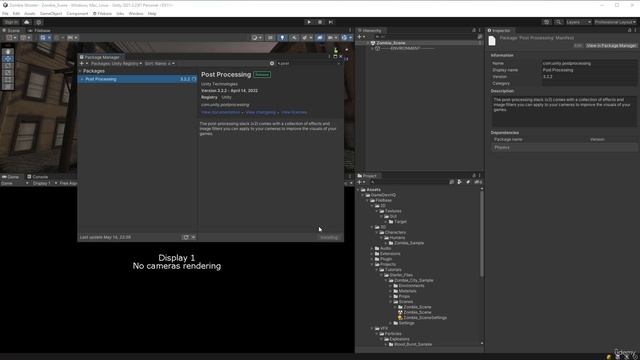Open the version control gear icon beside the cloud

coord(39,22)
